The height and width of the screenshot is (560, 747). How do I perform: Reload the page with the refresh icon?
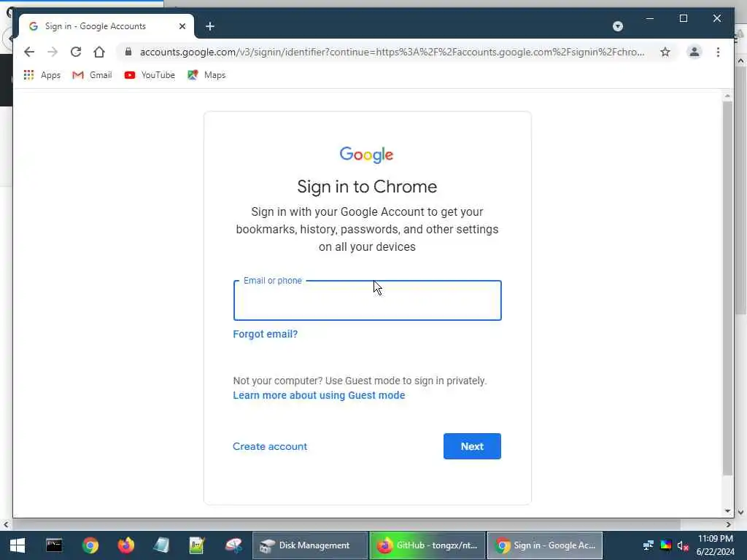[x=76, y=52]
